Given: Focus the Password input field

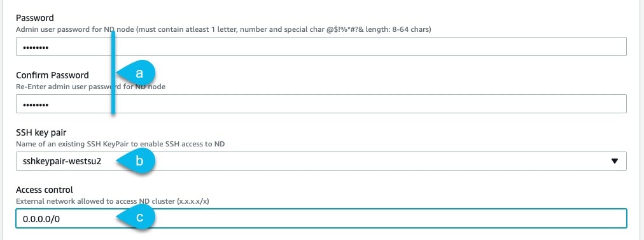Looking at the screenshot, I should pyautogui.click(x=321, y=47).
